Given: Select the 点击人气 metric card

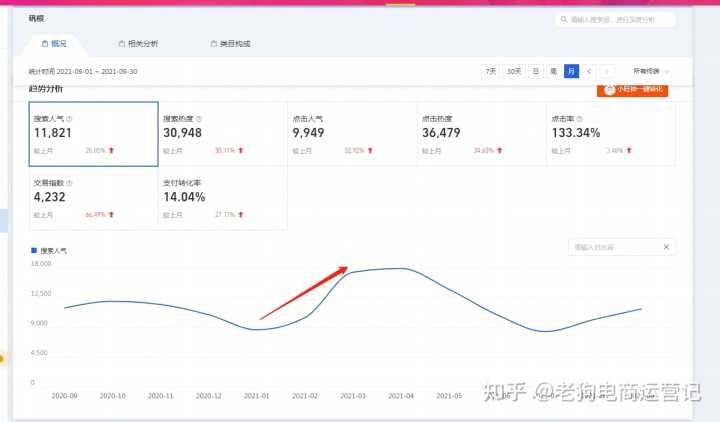Looking at the screenshot, I should (x=352, y=134).
